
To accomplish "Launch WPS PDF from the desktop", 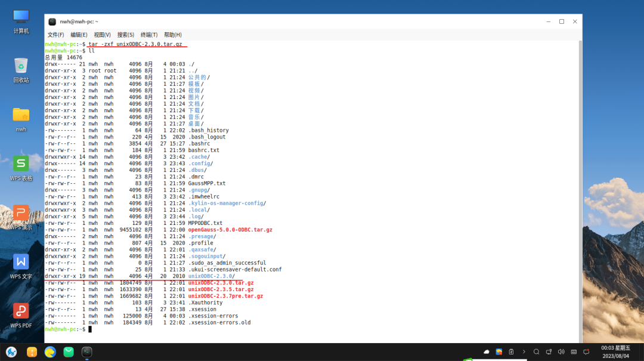I will tap(21, 316).
